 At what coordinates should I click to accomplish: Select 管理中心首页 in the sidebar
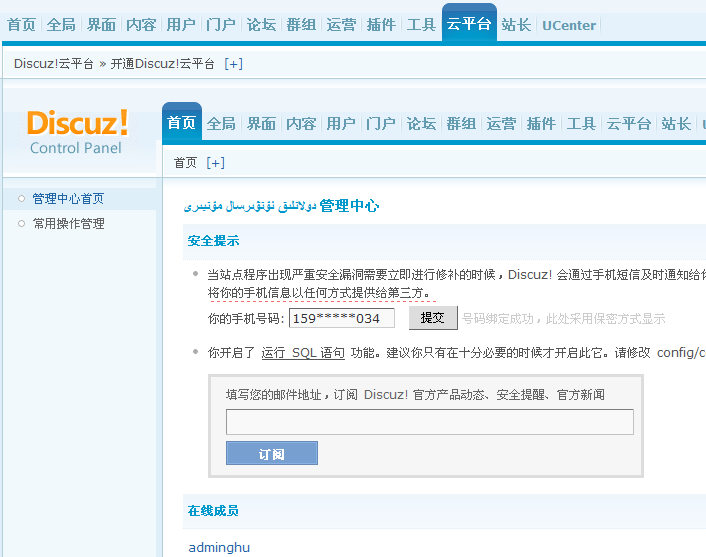coord(68,199)
